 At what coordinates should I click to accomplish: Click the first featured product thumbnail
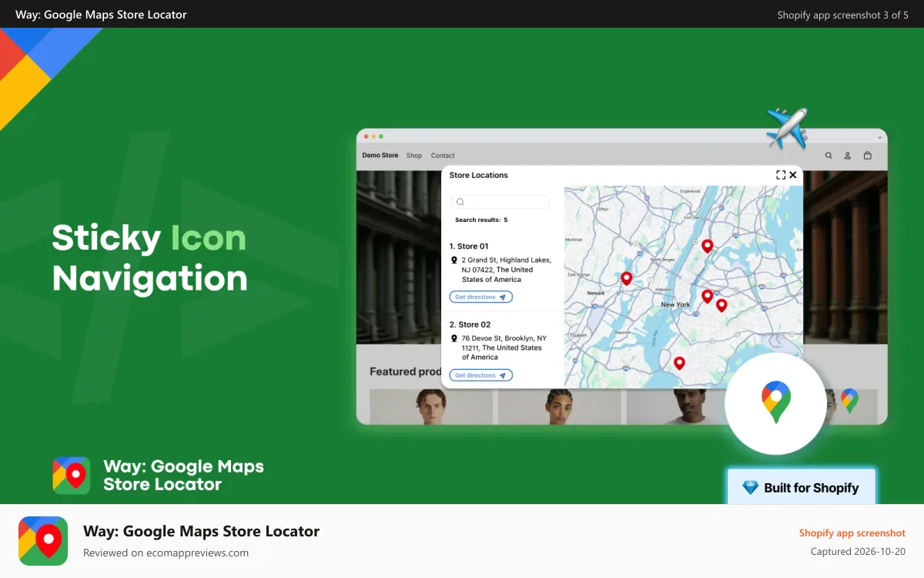coord(431,407)
